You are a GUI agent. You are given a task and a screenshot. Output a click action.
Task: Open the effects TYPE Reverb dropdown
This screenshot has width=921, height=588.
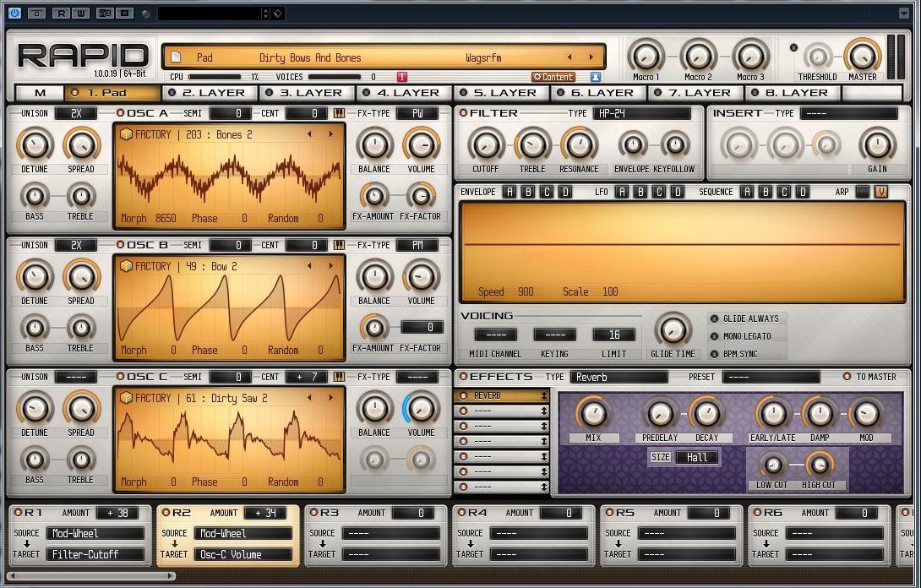[x=619, y=377]
